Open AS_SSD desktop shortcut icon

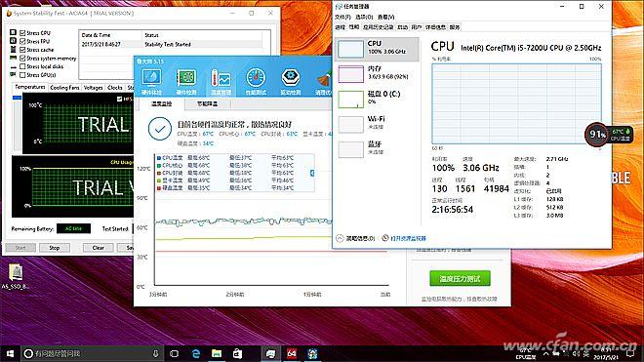coord(16,276)
